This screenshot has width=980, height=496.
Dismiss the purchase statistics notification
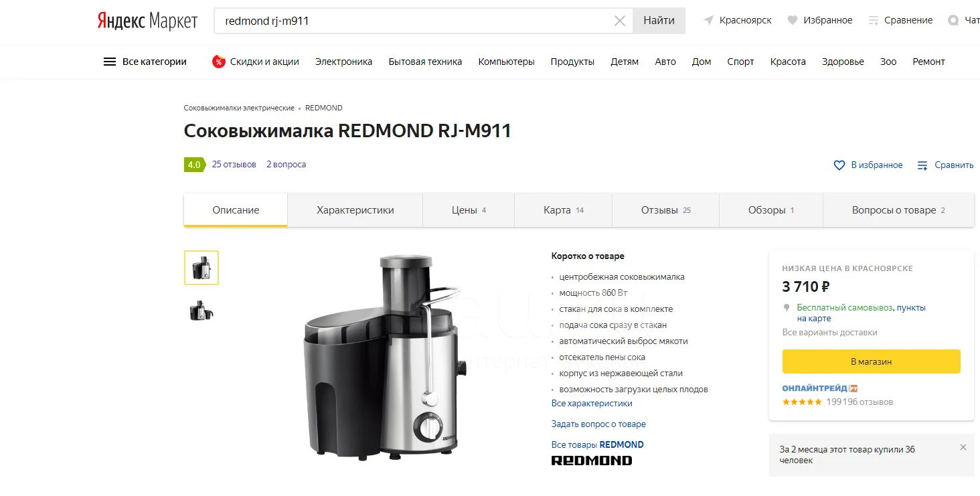[963, 447]
